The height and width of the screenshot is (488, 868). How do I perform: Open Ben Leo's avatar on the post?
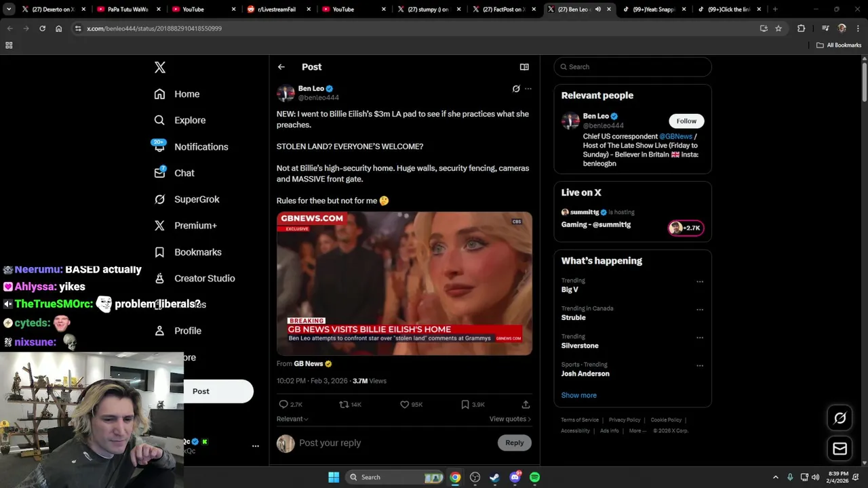[285, 93]
